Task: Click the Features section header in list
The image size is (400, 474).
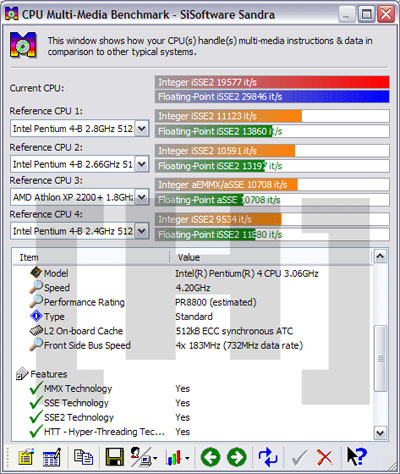Action: (x=49, y=374)
